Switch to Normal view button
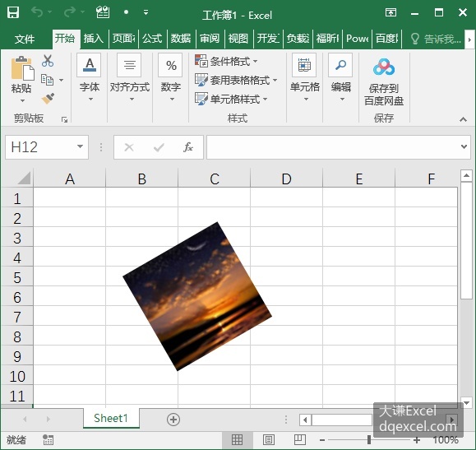 tap(237, 439)
